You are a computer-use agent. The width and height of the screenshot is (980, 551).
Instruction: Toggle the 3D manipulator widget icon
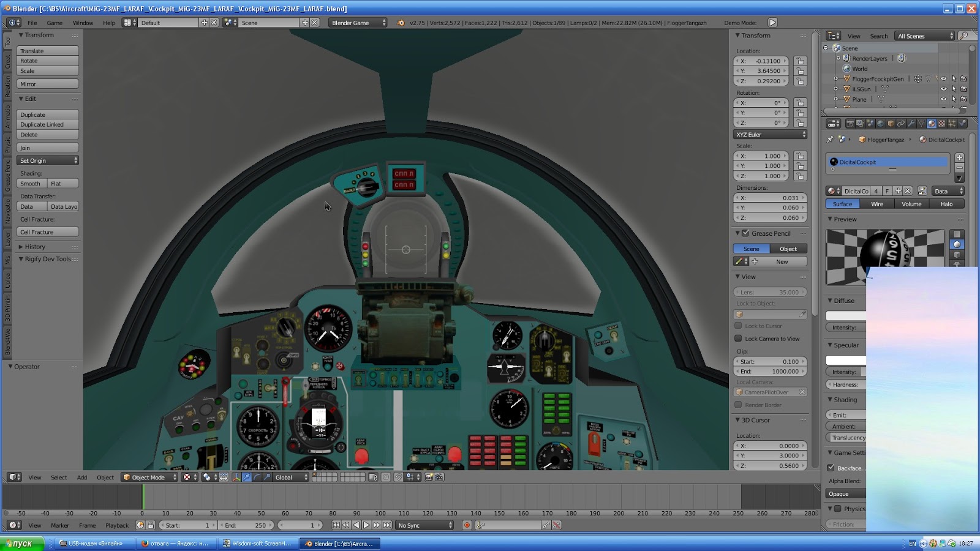click(x=236, y=478)
